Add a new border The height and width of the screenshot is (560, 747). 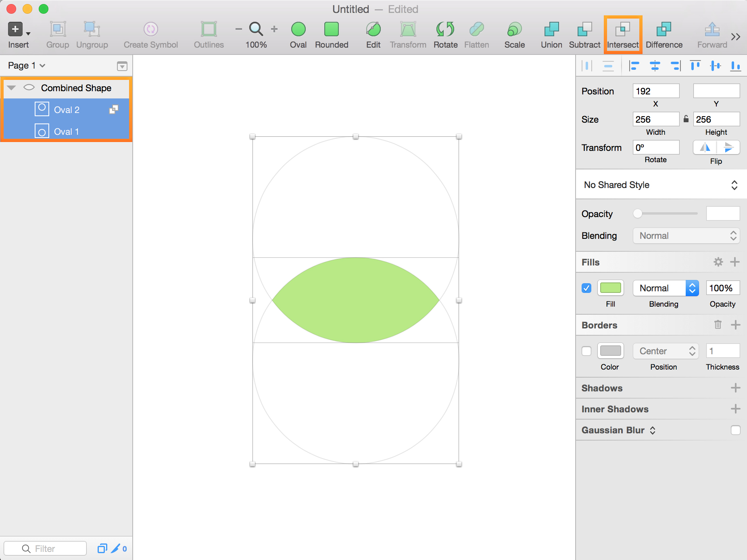point(735,325)
